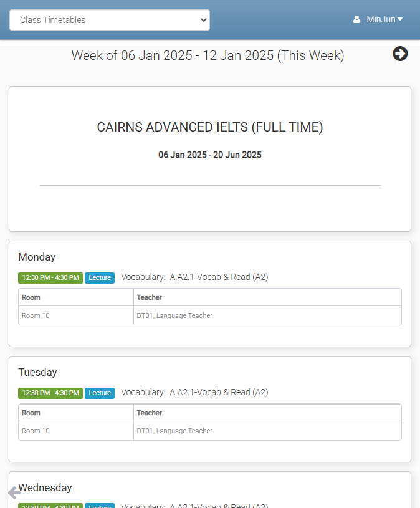Select DT01, Language Teacher under Monday
Viewport: 420px width, 508px height.
point(174,315)
